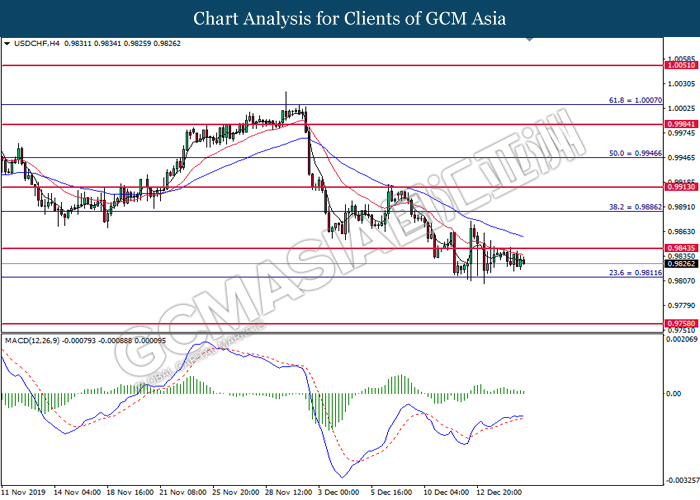This screenshot has height=500, width=700.
Task: Click the triangle arrow beside USDCHF,H4
Action: tap(7, 44)
